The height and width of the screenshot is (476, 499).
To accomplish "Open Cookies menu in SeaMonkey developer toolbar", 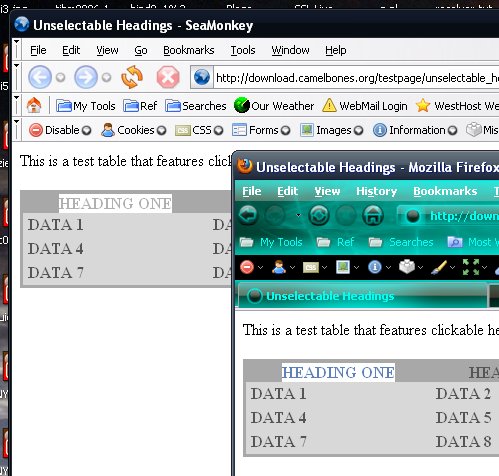I will click(133, 130).
